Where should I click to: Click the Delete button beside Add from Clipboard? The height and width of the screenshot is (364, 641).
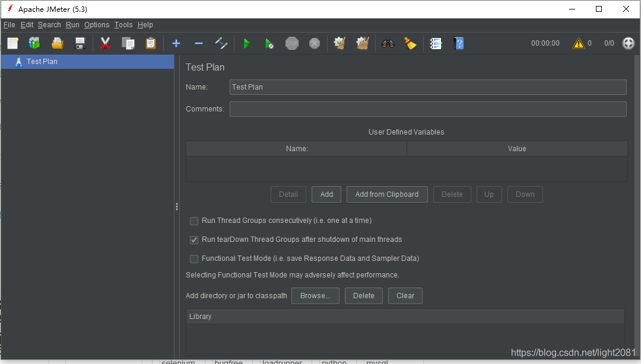click(x=452, y=194)
